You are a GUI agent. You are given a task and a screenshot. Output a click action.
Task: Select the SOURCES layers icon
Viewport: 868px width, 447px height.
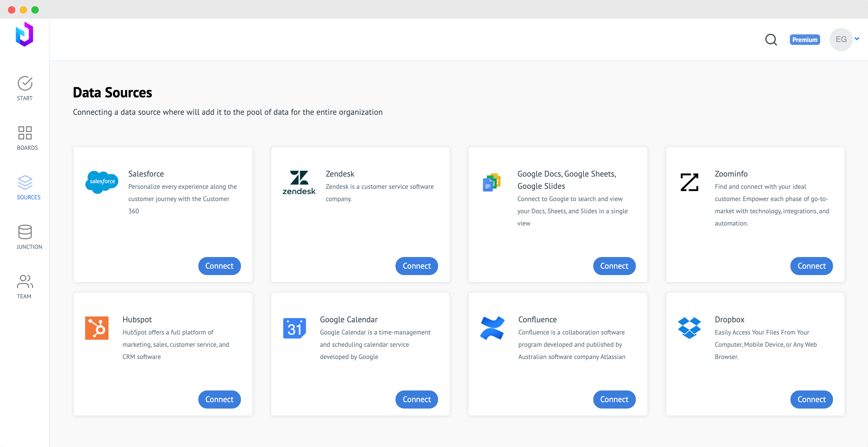[x=25, y=182]
